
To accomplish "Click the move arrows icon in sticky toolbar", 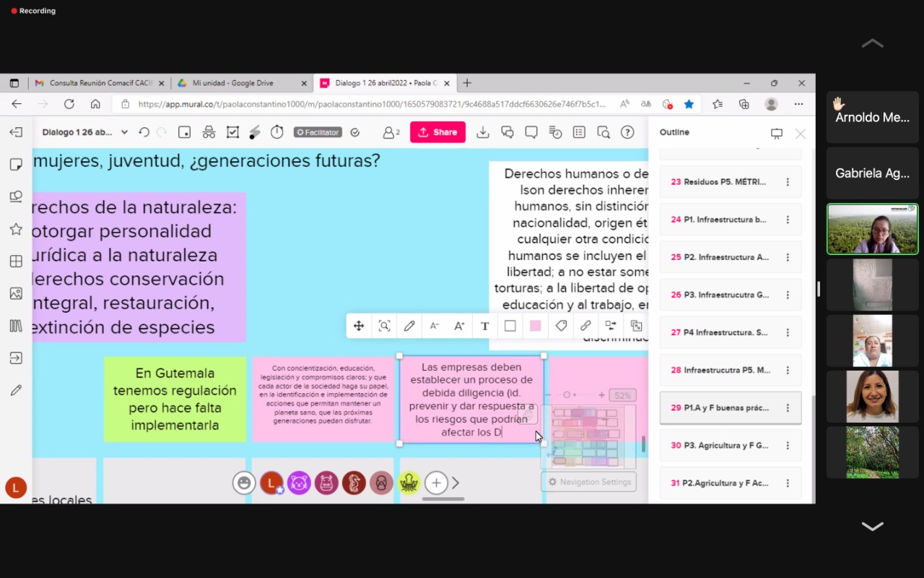I will coord(359,326).
